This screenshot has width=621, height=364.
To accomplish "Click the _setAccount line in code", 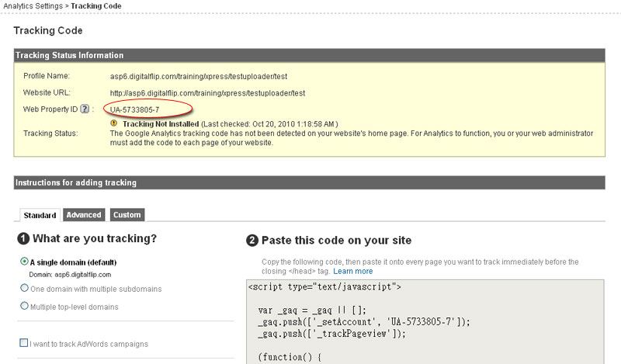I will point(364,321).
